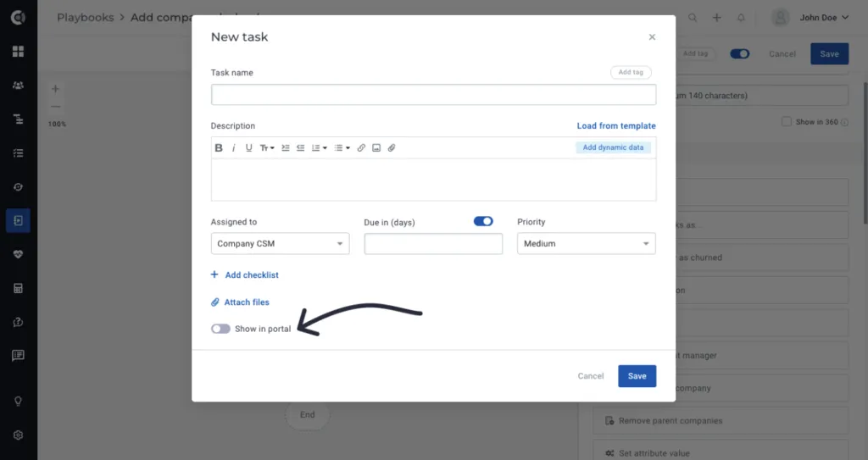Screen dimensions: 868x460
Task: Decrease indent in description editor
Action: 301,147
